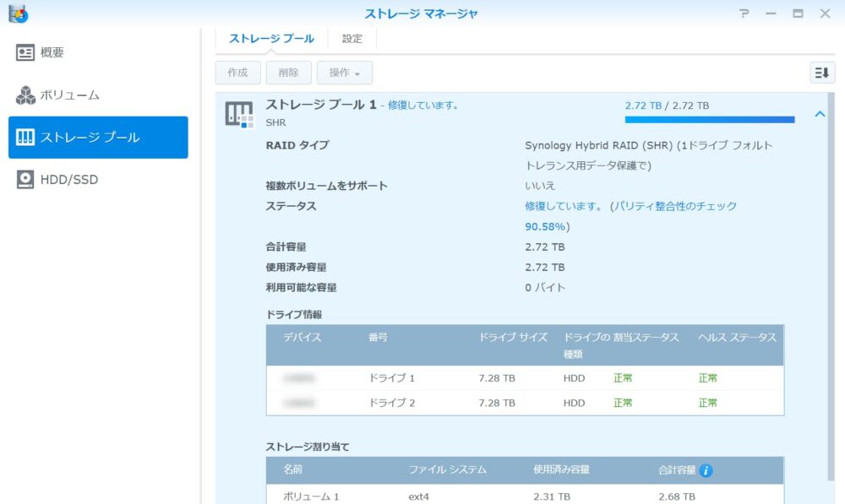Click the ボリューム cubes icon
The width and height of the screenshot is (845, 504).
click(25, 95)
